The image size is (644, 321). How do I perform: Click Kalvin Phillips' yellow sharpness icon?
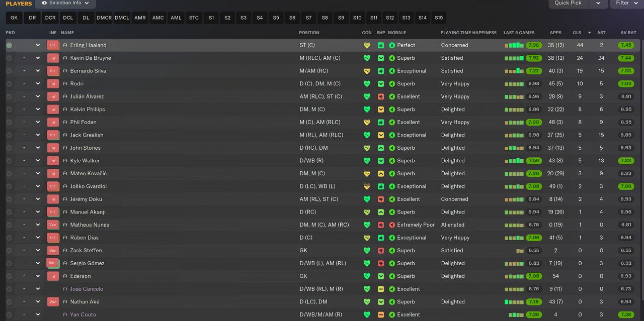click(381, 110)
